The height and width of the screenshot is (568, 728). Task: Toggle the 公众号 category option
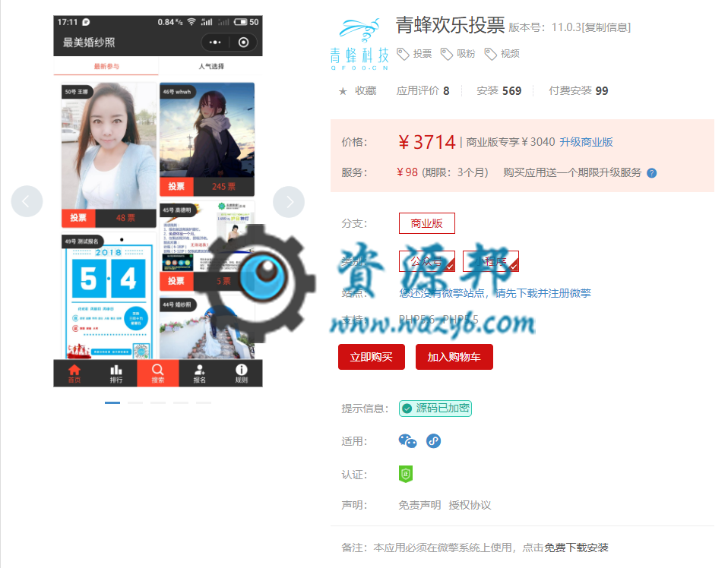point(426,261)
